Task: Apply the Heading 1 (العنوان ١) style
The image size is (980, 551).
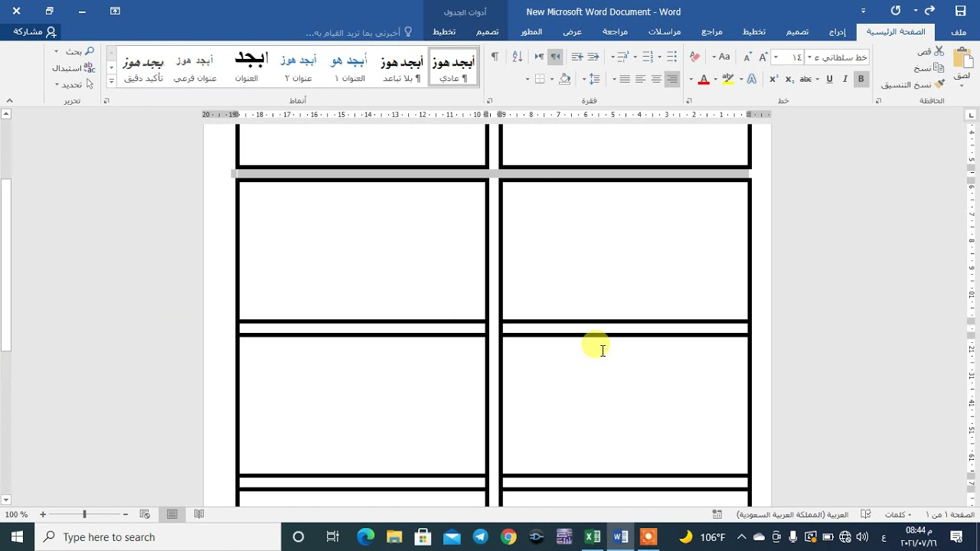Action: (350, 67)
